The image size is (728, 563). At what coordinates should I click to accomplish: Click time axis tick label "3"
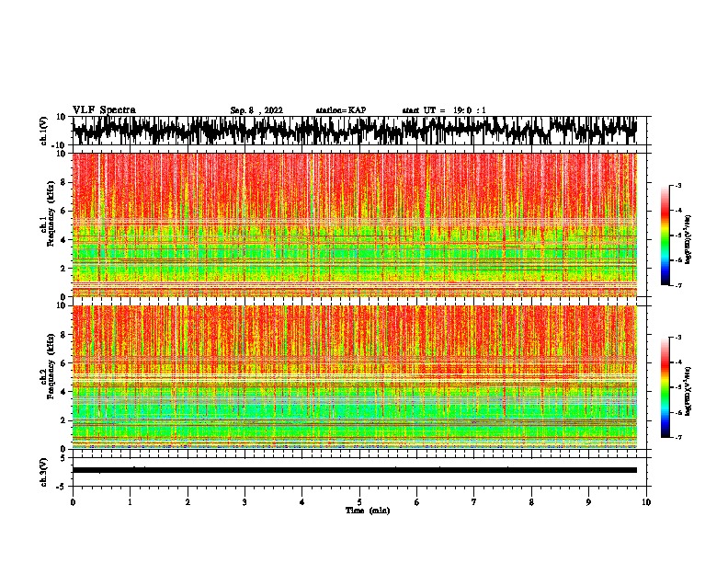(x=245, y=502)
